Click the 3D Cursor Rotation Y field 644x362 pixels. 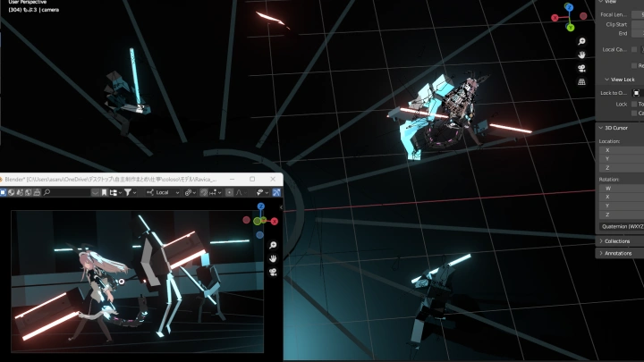(622, 206)
